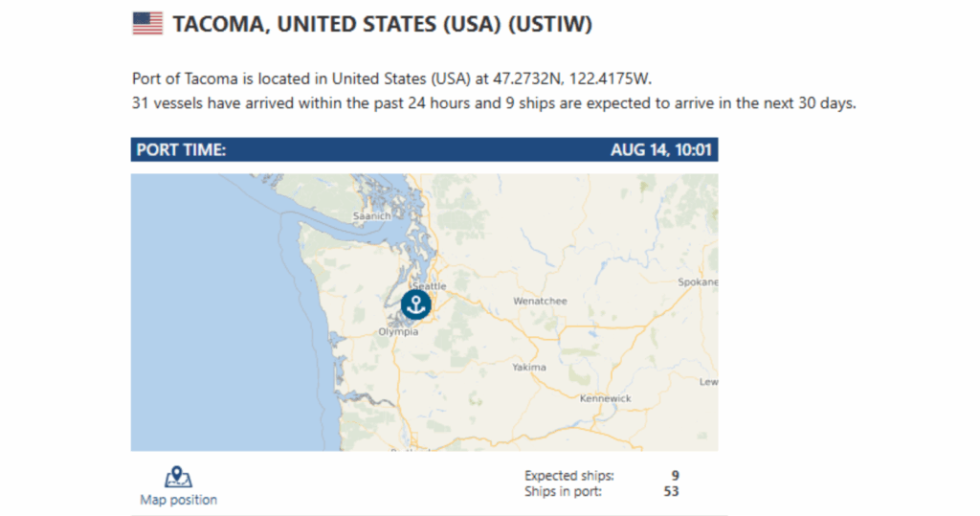Click the Wenatchee city label
The image size is (980, 516).
point(540,301)
